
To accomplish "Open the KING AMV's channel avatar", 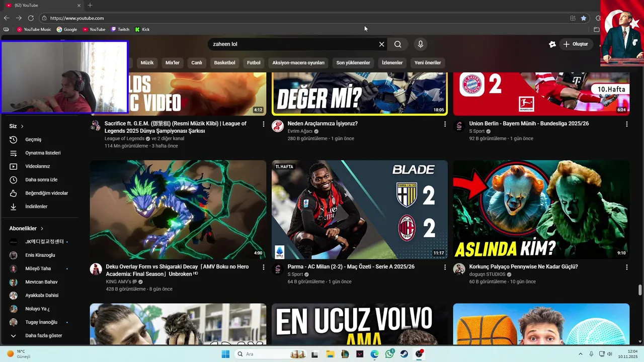I will click(x=96, y=269).
